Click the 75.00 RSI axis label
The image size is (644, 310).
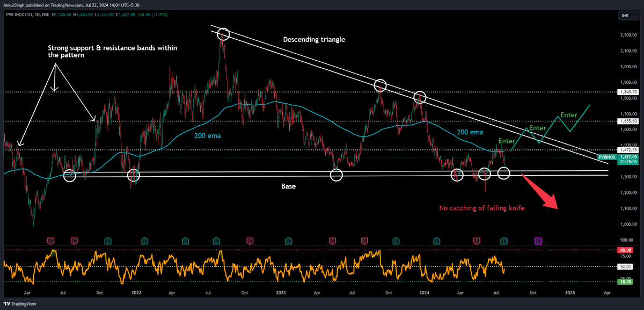[625, 257]
